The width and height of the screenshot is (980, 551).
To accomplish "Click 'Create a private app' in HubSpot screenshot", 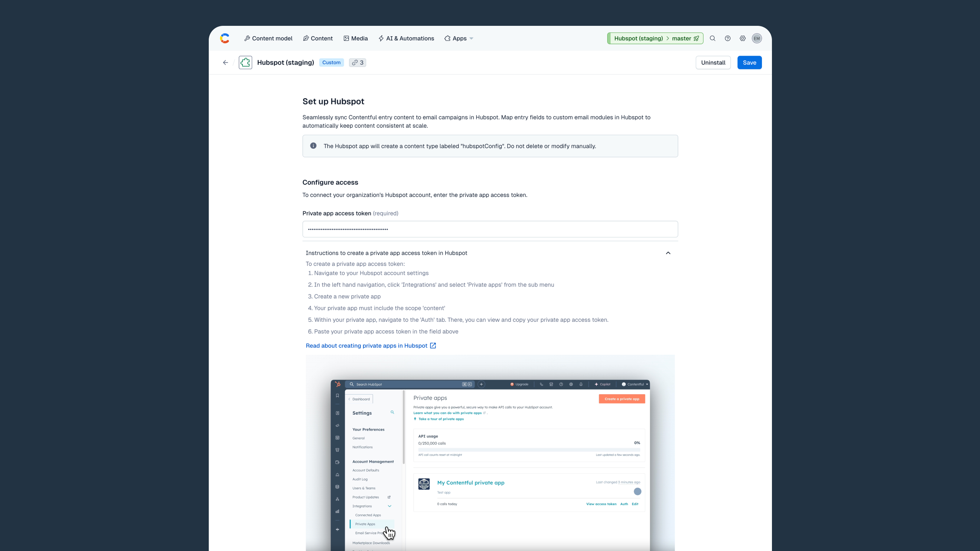I will (622, 399).
